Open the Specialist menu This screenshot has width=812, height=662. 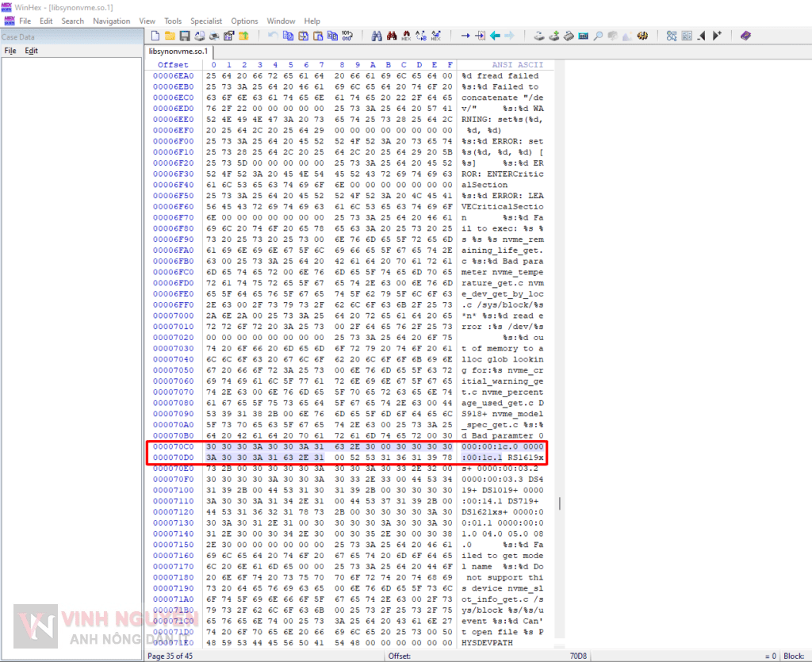206,21
